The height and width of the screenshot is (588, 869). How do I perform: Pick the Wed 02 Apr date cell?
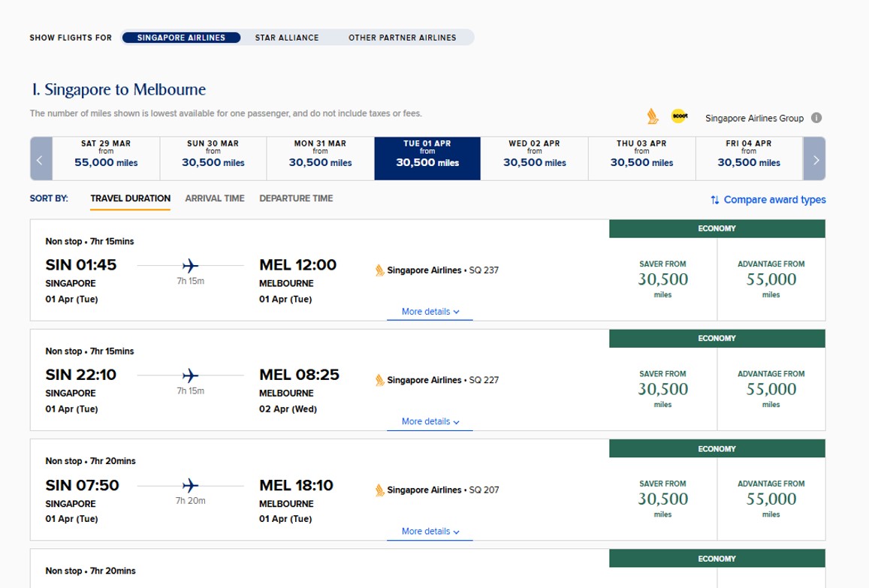click(x=534, y=159)
